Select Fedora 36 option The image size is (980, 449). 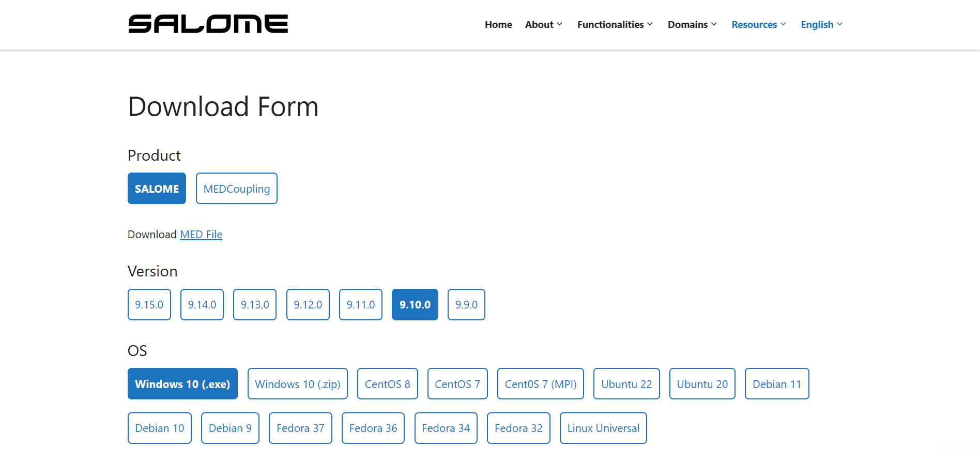coord(373,428)
